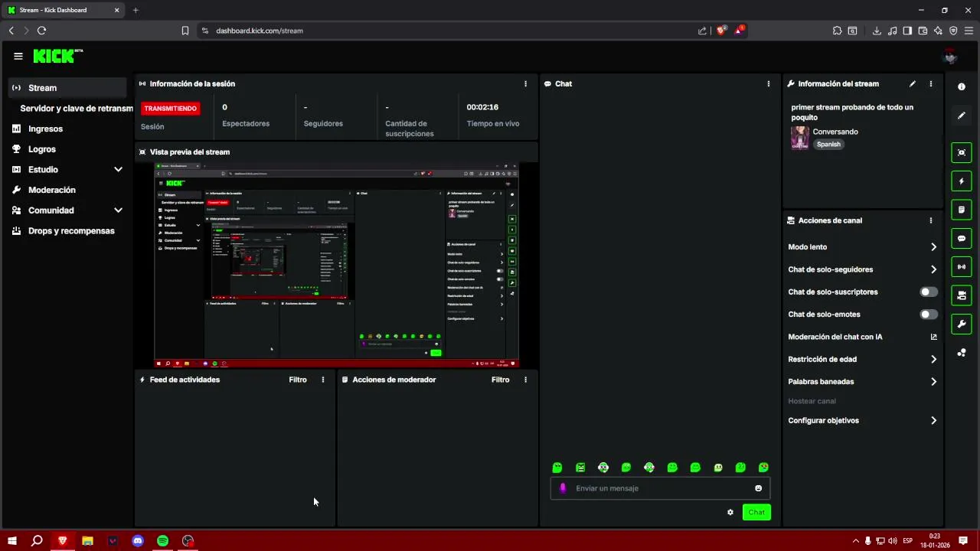Send message with green Chat button
980x551 pixels.
[756, 513]
